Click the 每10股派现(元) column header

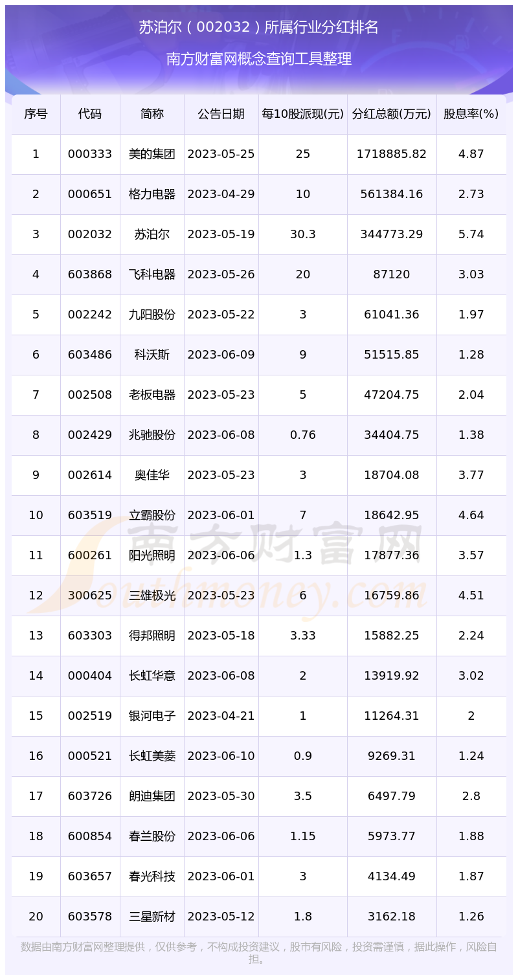tap(303, 114)
